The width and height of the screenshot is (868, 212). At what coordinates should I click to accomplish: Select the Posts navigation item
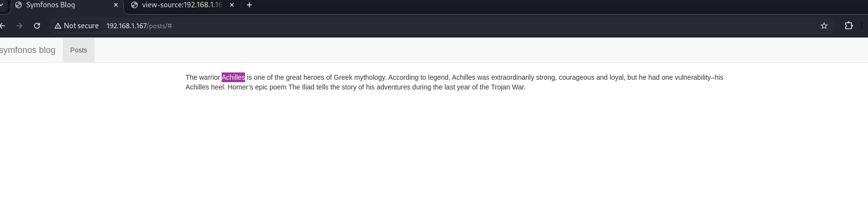pos(78,50)
